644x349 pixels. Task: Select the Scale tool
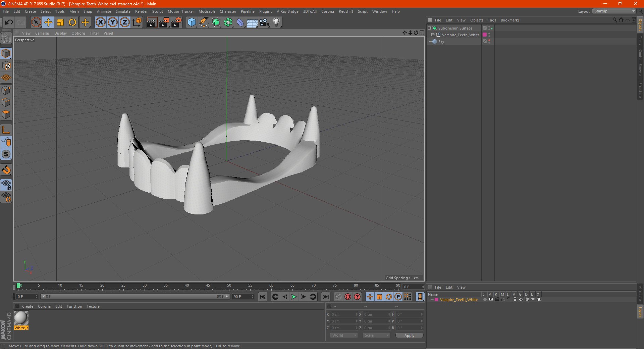pos(60,22)
